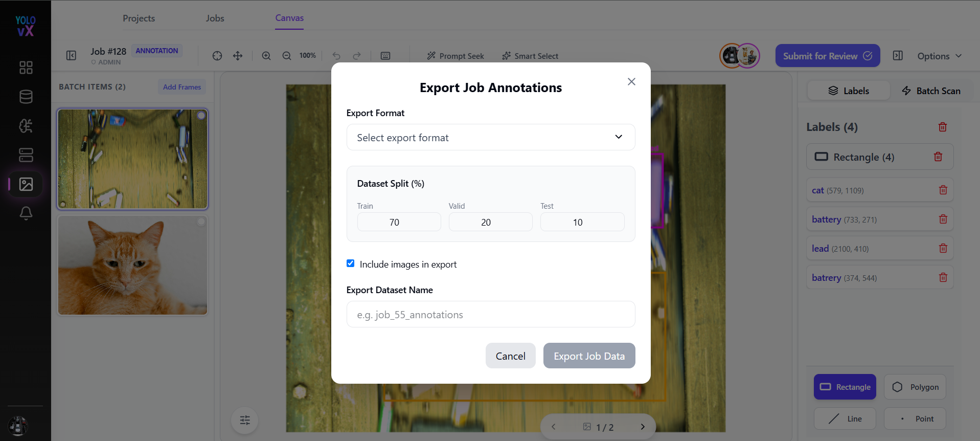Go to the previous frame
The height and width of the screenshot is (441, 980).
pyautogui.click(x=553, y=427)
